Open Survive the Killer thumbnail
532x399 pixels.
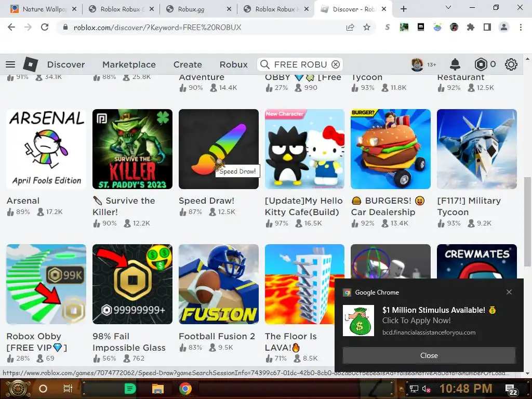132,149
